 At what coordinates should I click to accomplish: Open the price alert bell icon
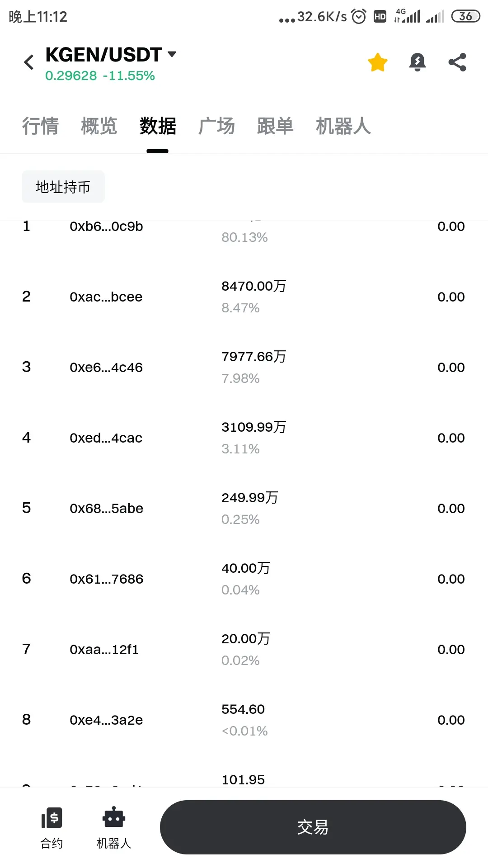coord(418,62)
